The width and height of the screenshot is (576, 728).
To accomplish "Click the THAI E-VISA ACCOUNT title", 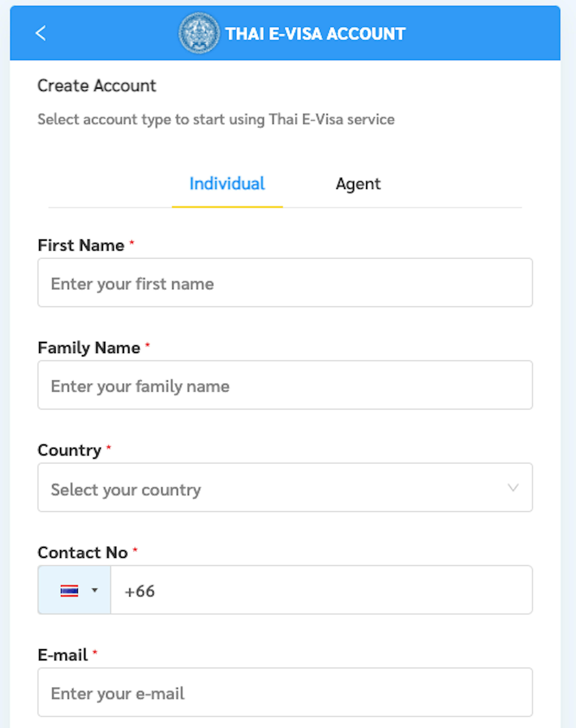I will [315, 34].
